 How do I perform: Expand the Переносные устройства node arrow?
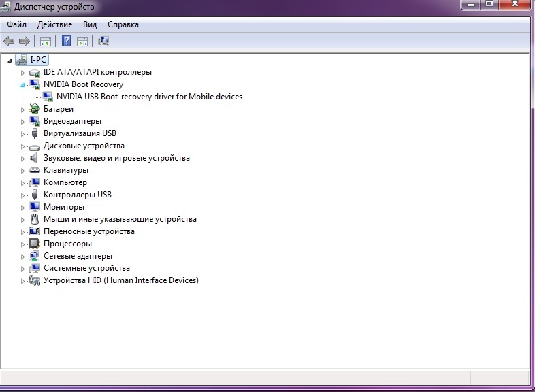tap(22, 232)
